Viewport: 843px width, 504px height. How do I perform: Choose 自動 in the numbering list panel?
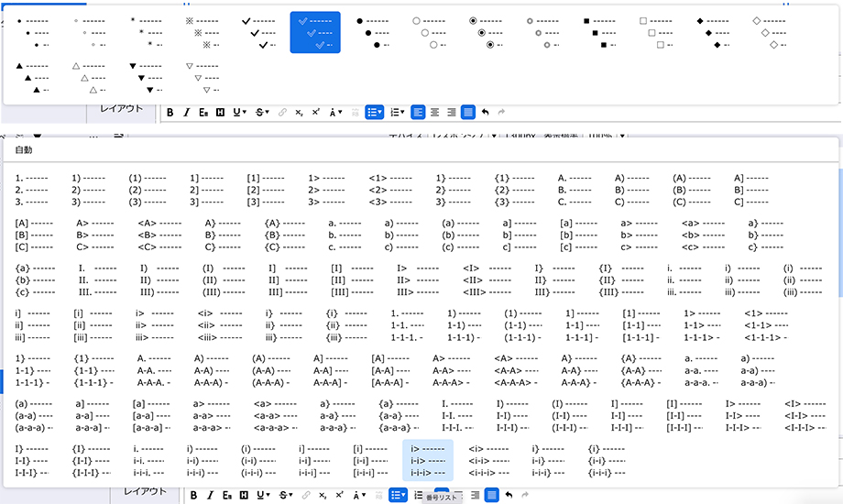pyautogui.click(x=24, y=149)
